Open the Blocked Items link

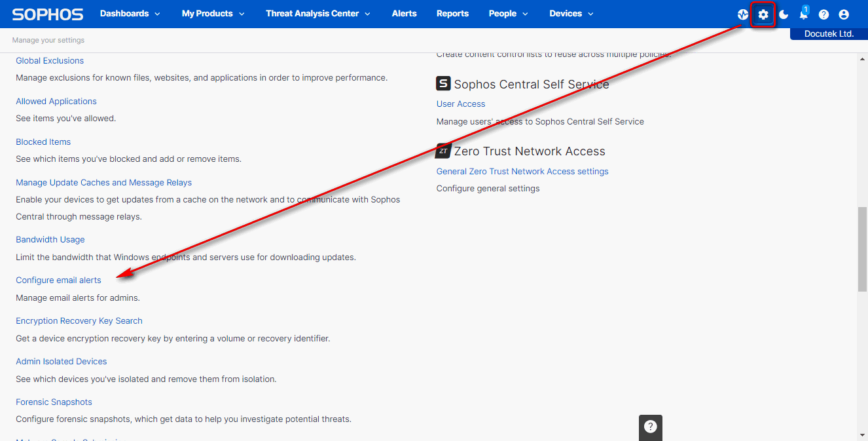click(43, 142)
